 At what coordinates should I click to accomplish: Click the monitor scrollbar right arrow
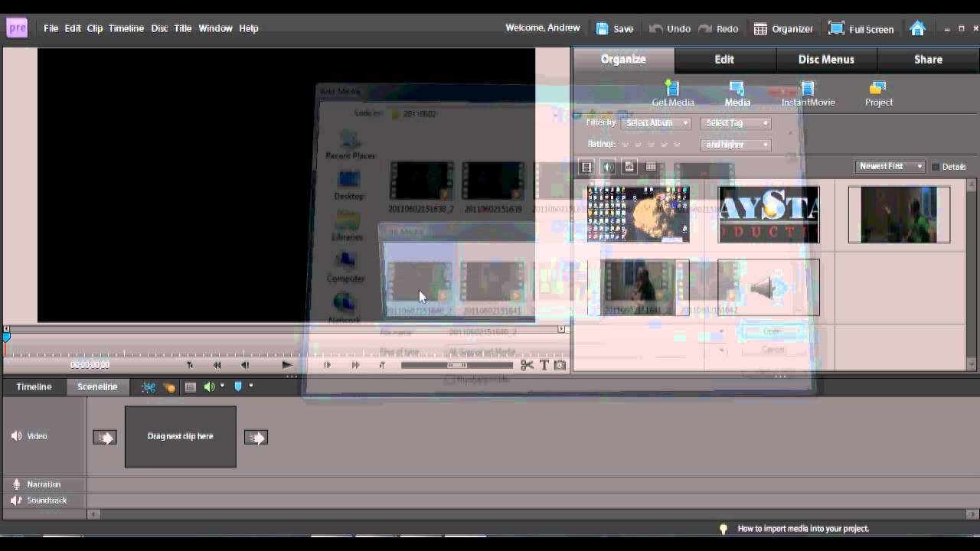(x=562, y=329)
